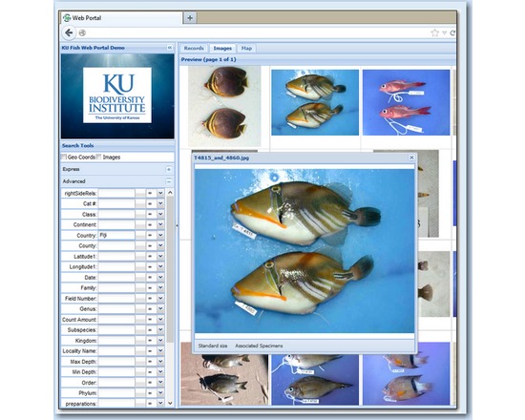Click the KU Biodiversity Institute logo
The image size is (525, 420).
(117, 95)
